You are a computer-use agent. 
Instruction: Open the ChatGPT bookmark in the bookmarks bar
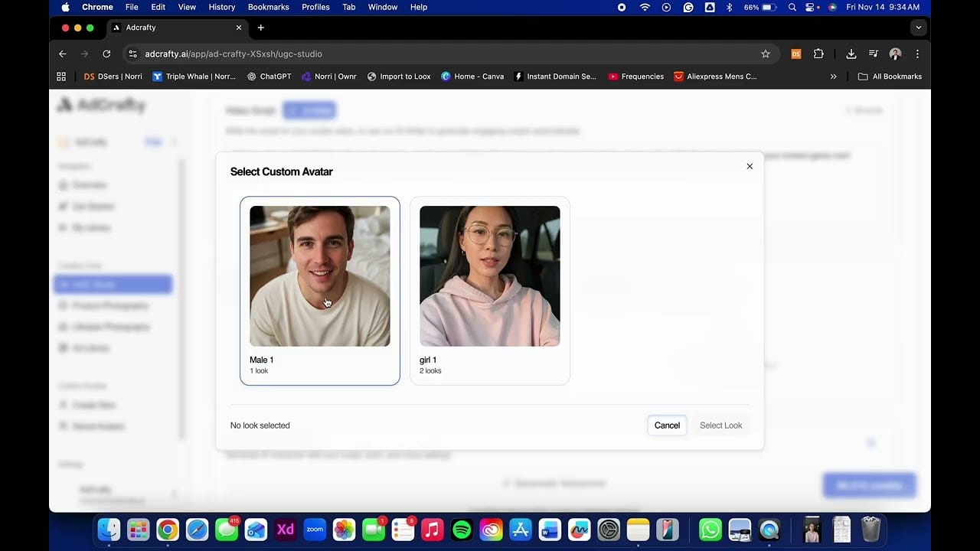269,76
